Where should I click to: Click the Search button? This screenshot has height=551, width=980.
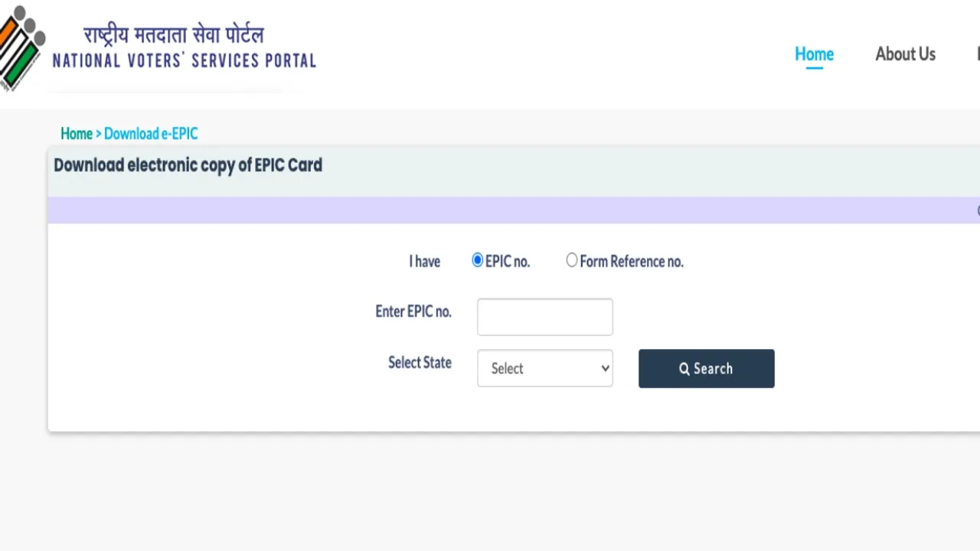tap(707, 369)
